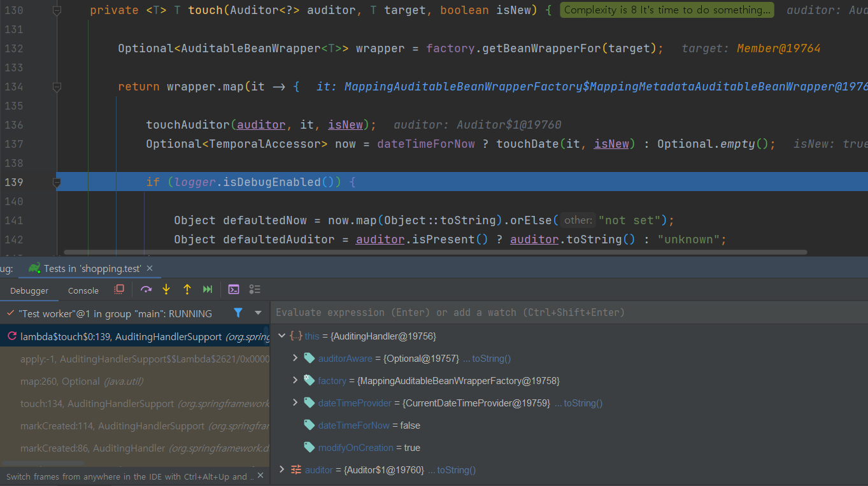Click the 'Auditor$1@19760' inline value on line 136
This screenshot has width=868, height=486.
pyautogui.click(x=509, y=125)
